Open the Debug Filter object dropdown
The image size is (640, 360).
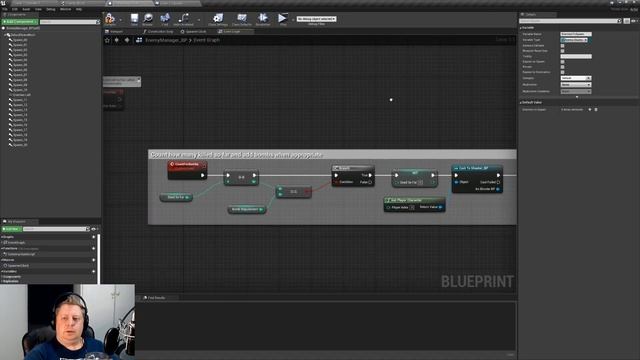[316, 19]
